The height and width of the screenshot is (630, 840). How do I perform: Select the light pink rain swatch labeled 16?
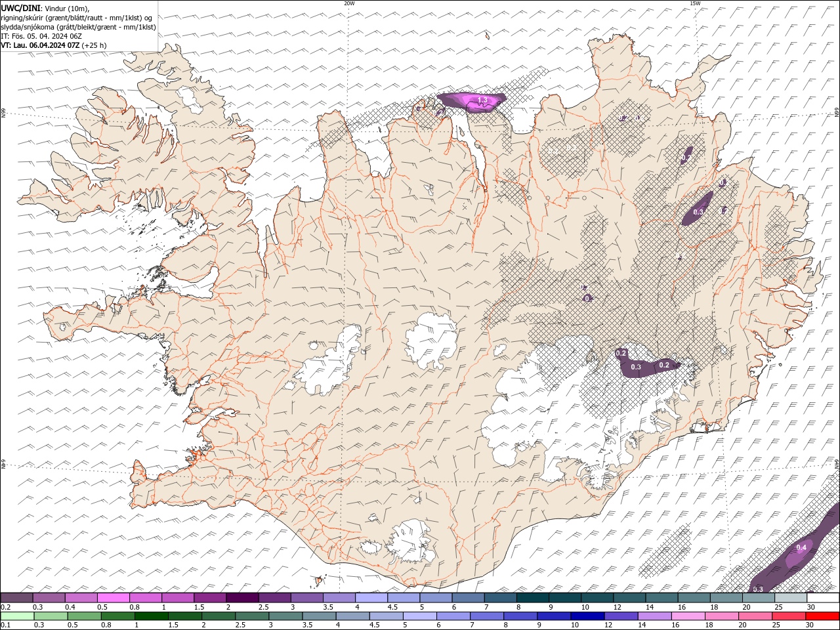pos(688,616)
